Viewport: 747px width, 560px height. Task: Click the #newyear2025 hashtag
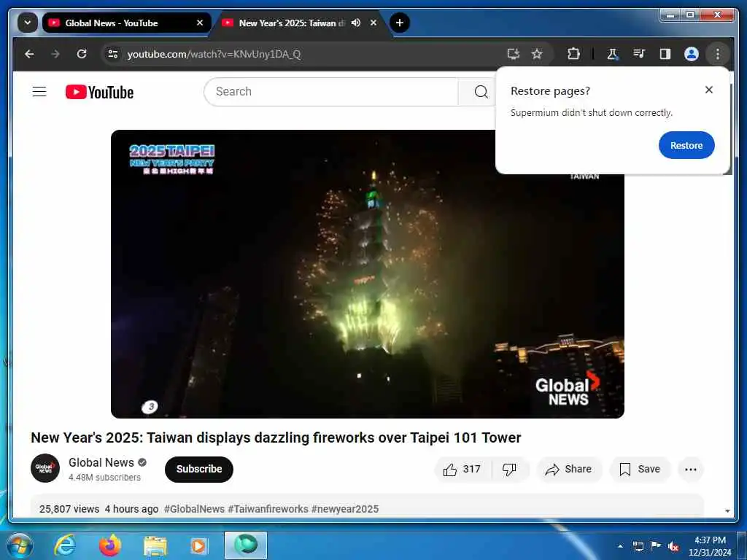tap(345, 509)
